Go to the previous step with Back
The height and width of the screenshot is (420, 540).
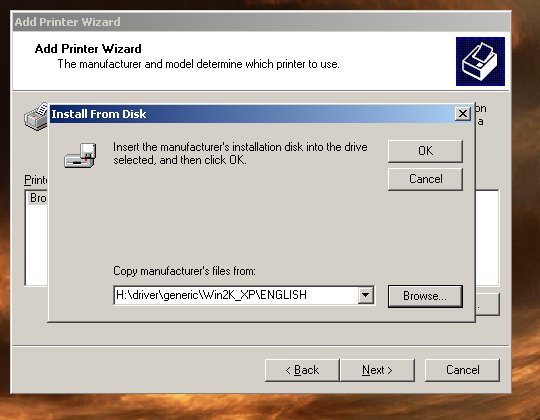[302, 370]
